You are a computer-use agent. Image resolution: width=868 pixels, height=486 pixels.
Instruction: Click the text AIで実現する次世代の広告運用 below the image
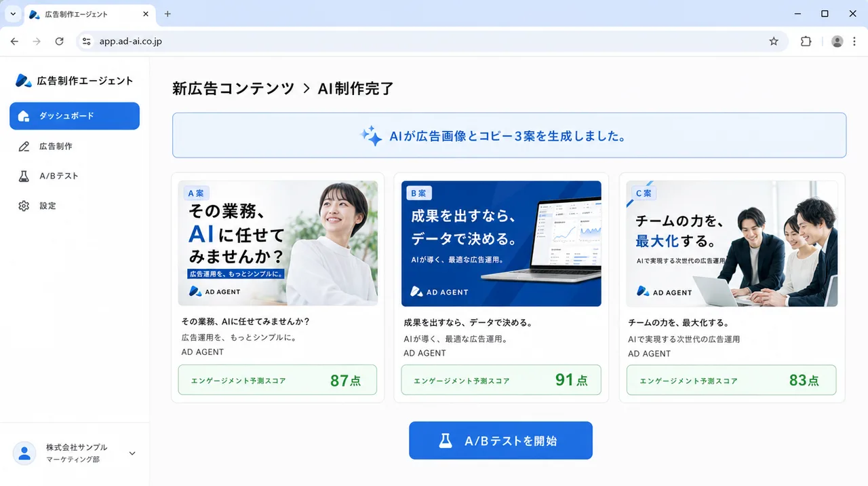pyautogui.click(x=684, y=339)
